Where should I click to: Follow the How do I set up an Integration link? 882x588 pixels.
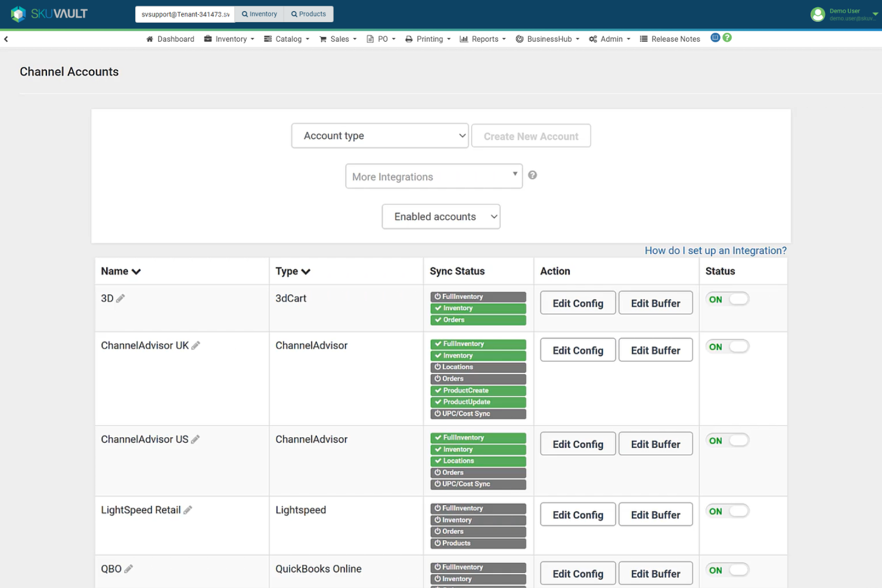[715, 250]
